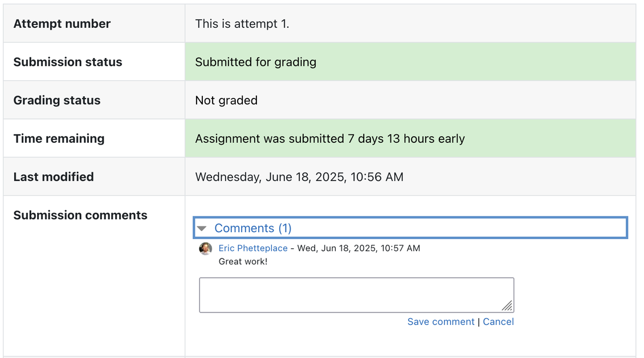The height and width of the screenshot is (358, 644).
Task: Click the June 18 modification date text
Action: point(299,176)
